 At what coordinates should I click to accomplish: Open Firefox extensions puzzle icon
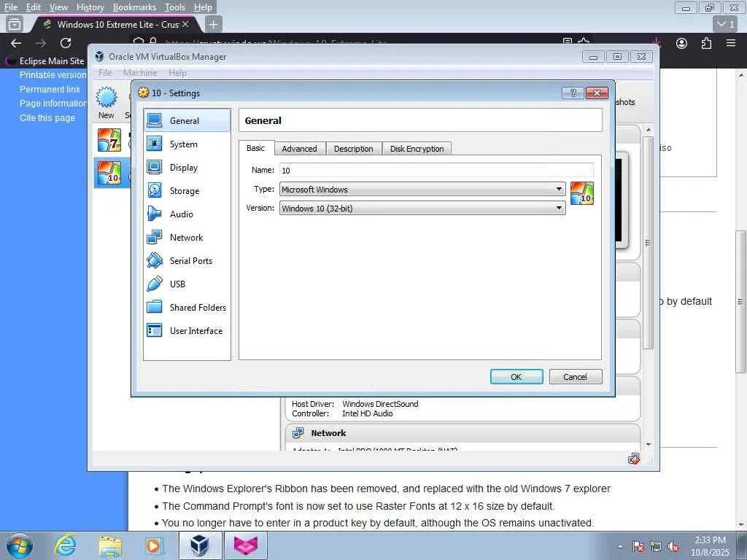(706, 43)
